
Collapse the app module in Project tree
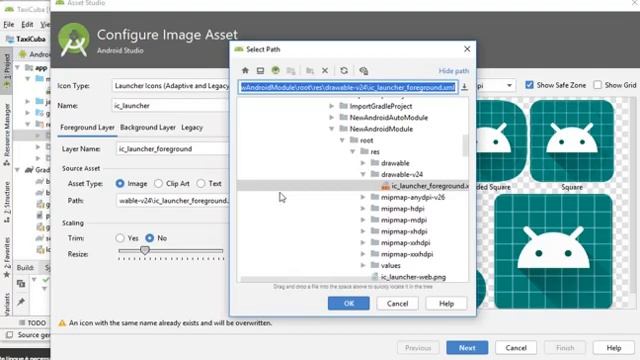point(18,67)
